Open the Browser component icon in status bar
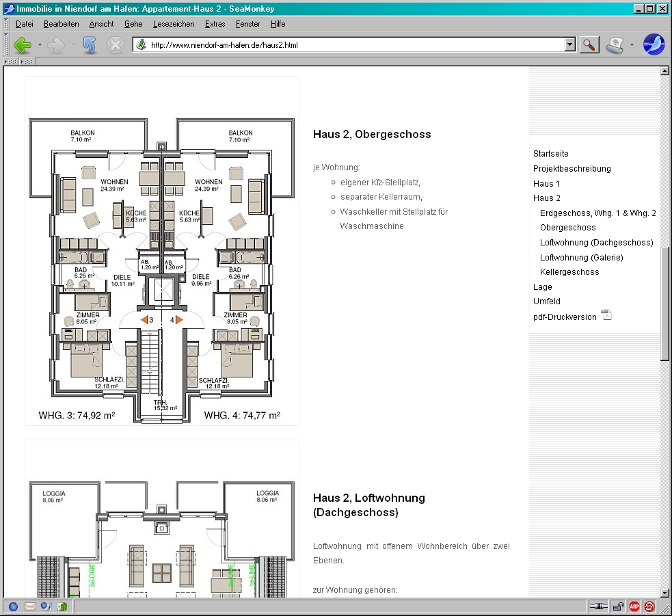Viewport: 672px width, 616px height. (13, 606)
